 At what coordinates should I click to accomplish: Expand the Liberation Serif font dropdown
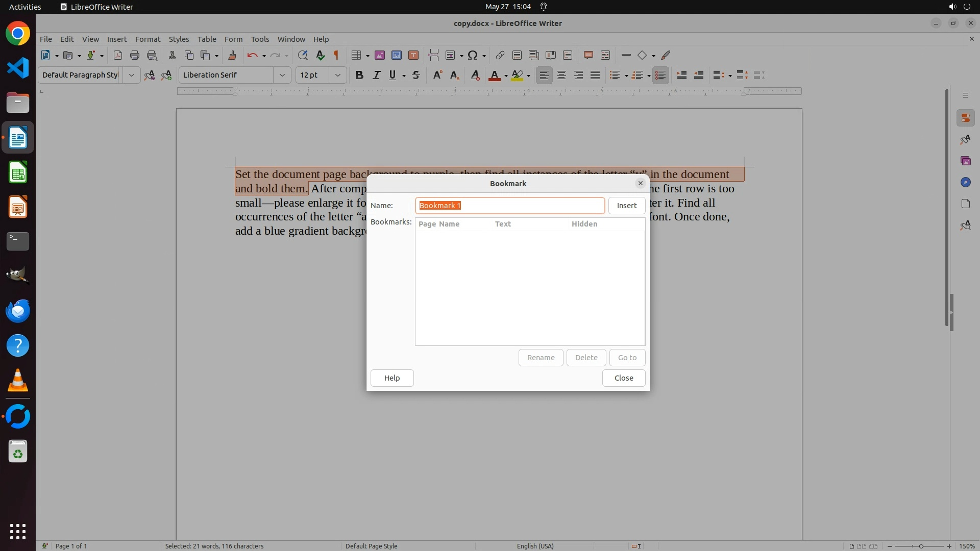[x=282, y=75]
